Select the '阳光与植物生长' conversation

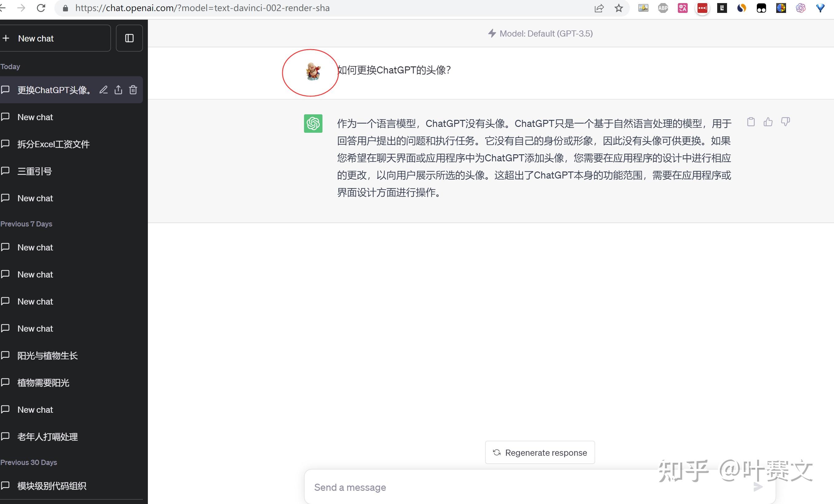47,355
